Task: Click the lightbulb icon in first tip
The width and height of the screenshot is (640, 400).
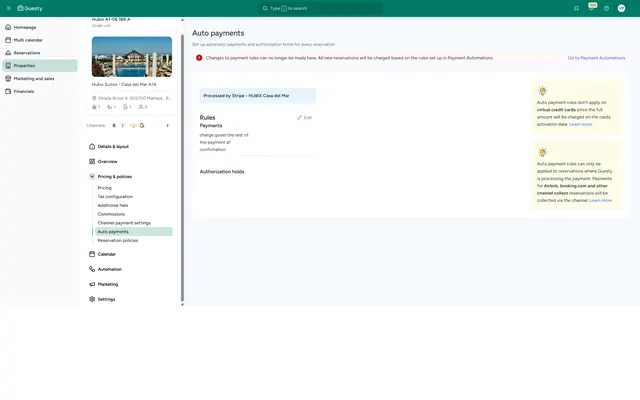Action: coord(542,91)
